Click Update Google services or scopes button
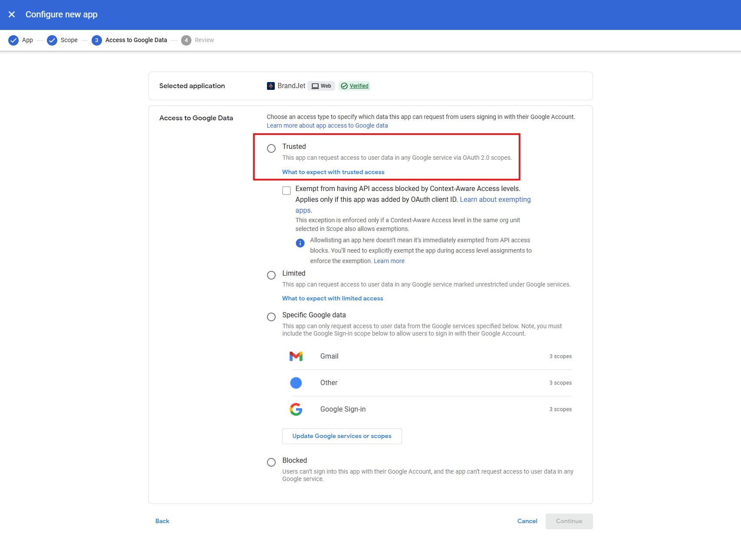 (342, 436)
